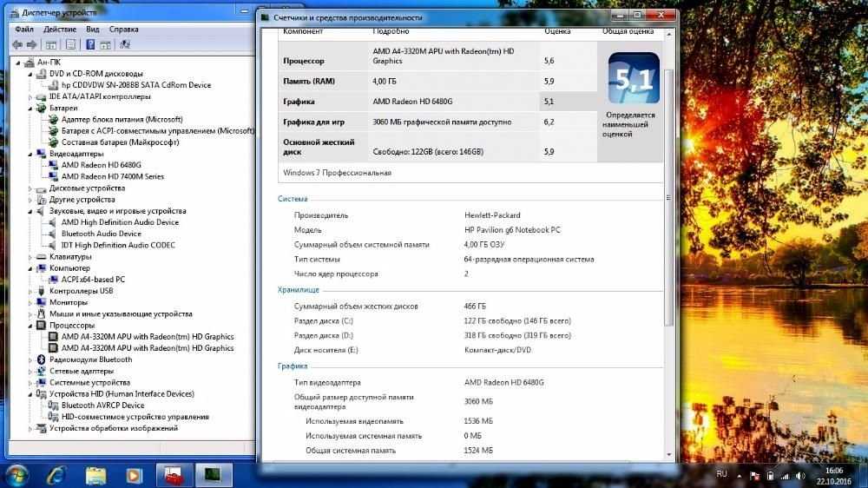The image size is (868, 488).
Task: Collapse the Ан-ПК root node
Action: [18, 63]
